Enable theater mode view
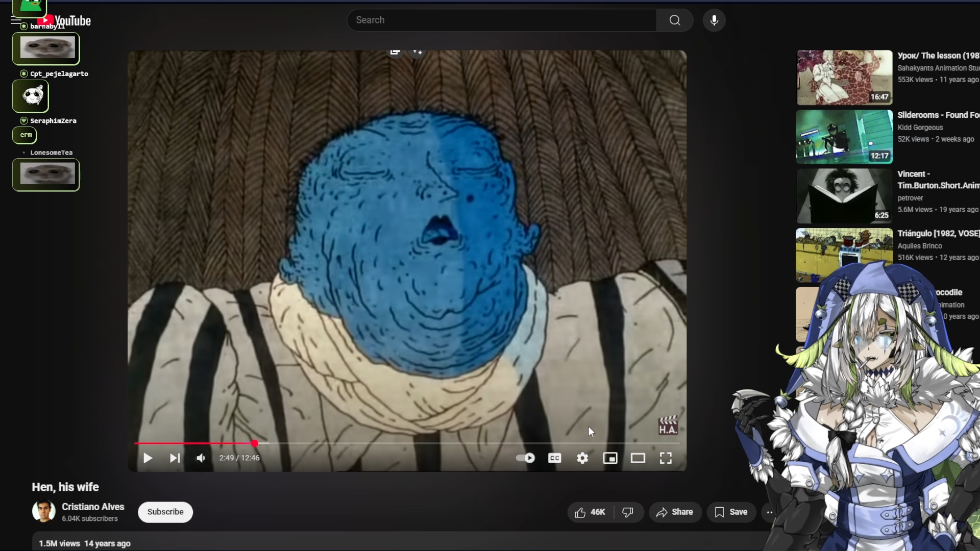This screenshot has width=980, height=551. (638, 458)
